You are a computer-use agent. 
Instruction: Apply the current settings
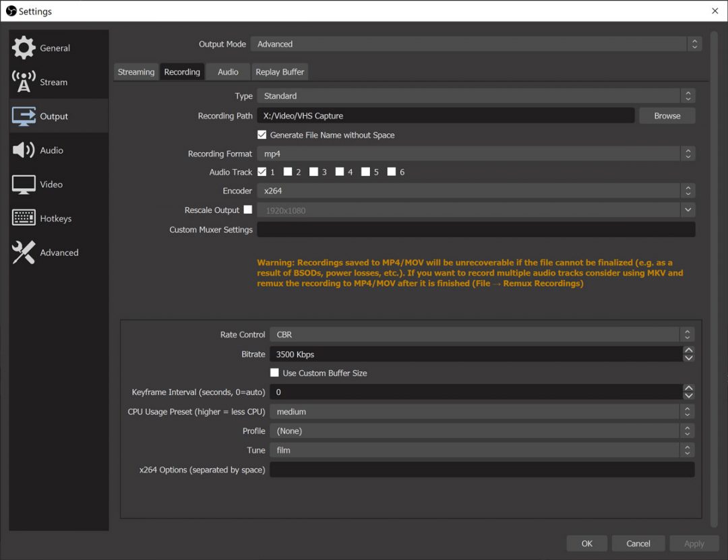[x=694, y=543]
